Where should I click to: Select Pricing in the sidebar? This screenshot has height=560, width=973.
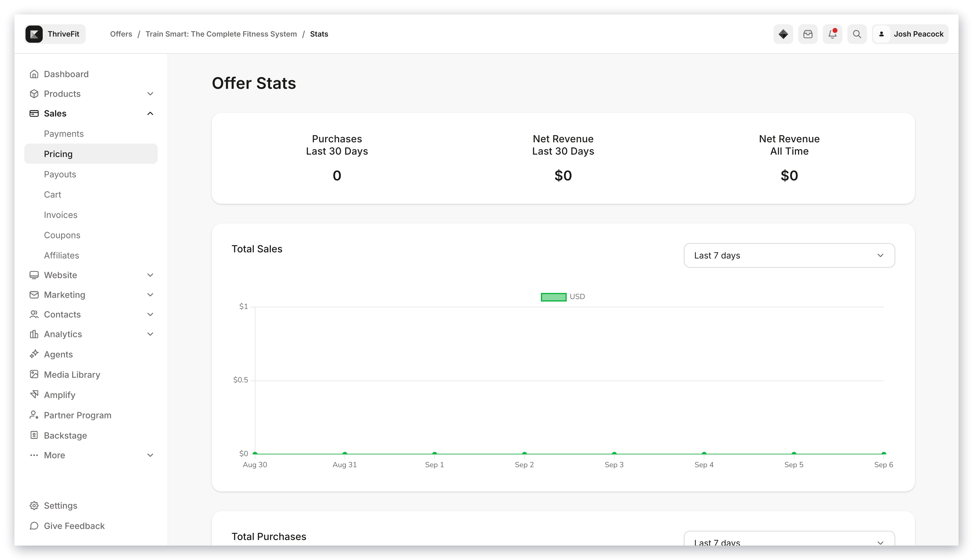pyautogui.click(x=91, y=154)
